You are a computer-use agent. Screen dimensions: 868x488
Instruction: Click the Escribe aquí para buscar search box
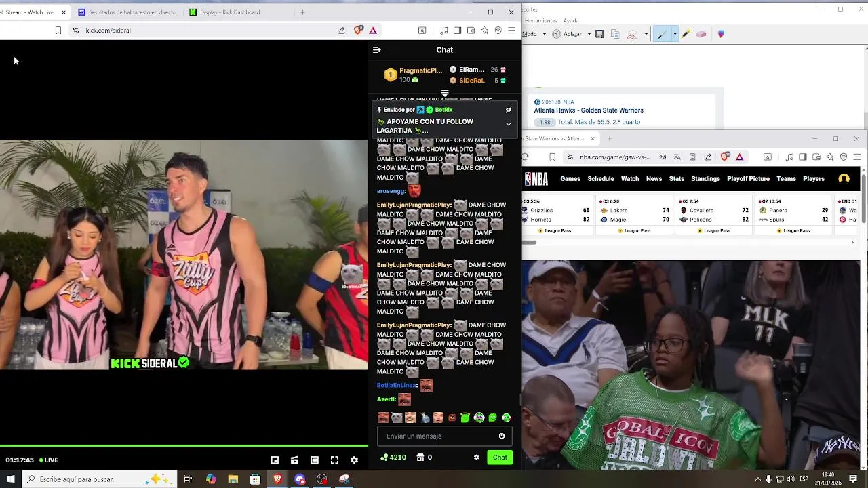[x=100, y=479]
